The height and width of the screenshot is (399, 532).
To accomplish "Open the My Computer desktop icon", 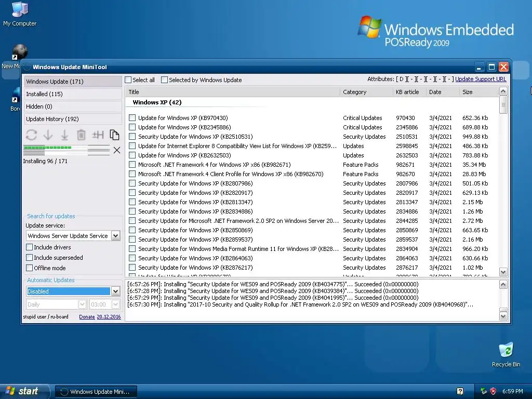I will 20,14.
